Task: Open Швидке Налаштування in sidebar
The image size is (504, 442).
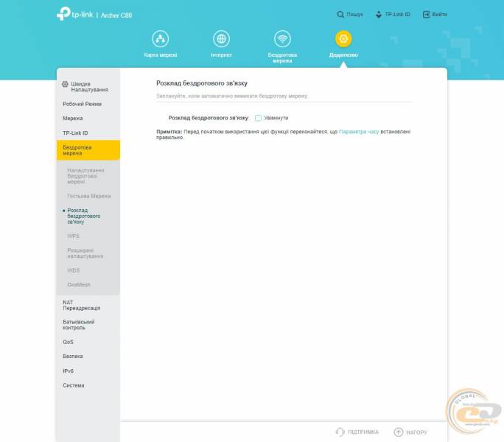Action: point(88,87)
